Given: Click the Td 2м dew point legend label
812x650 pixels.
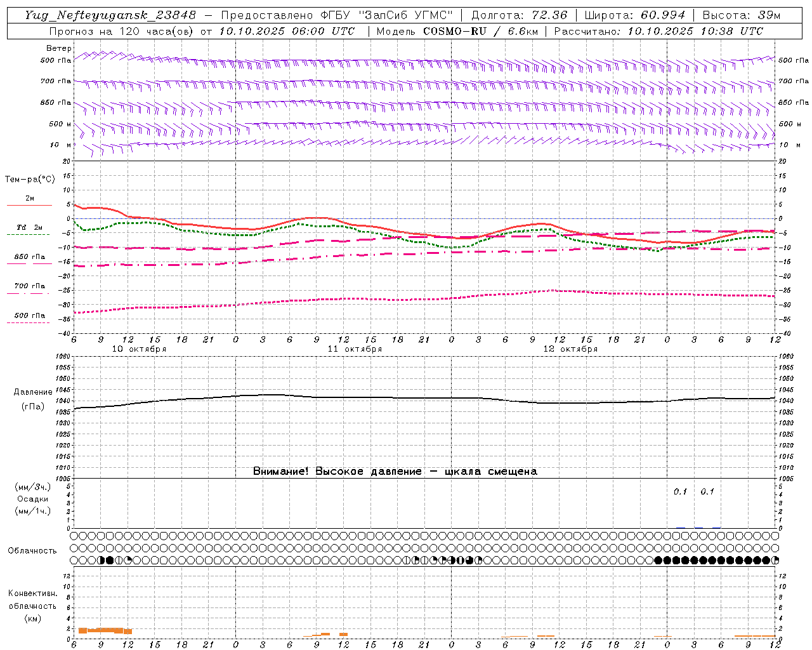Looking at the screenshot, I should click(30, 227).
